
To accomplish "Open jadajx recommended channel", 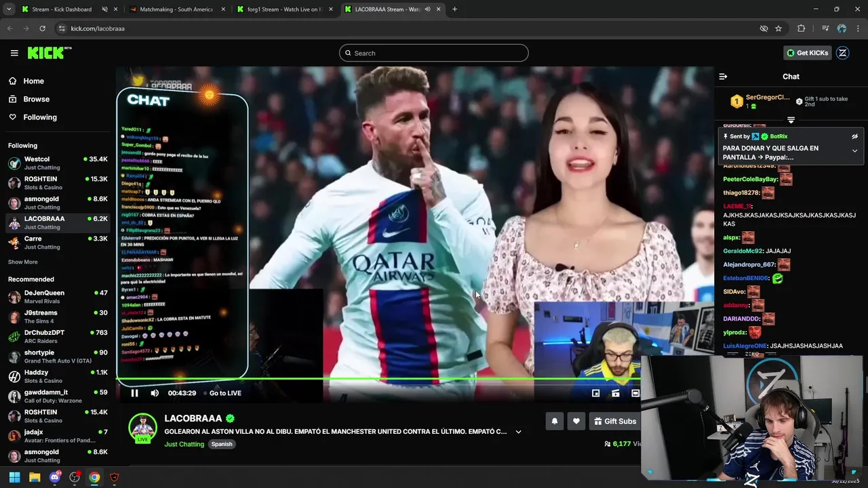I will [x=58, y=436].
